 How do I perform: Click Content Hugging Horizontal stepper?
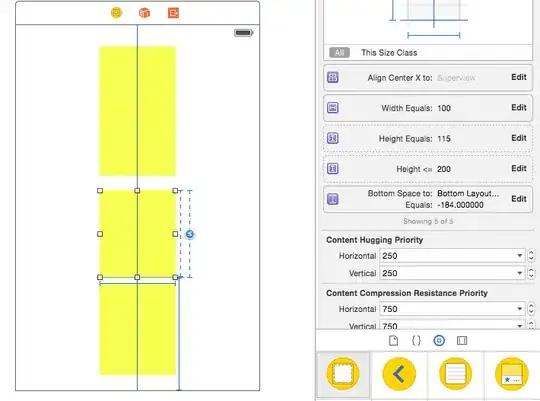click(531, 256)
